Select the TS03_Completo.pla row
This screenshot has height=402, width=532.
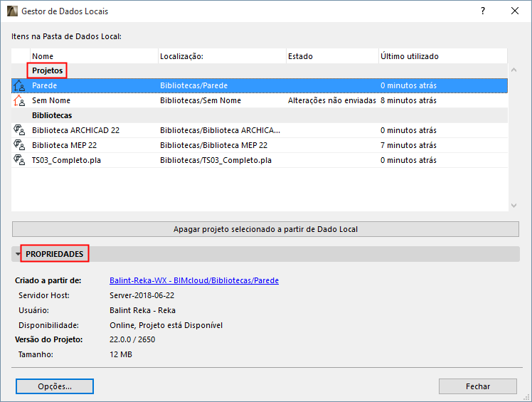260,160
